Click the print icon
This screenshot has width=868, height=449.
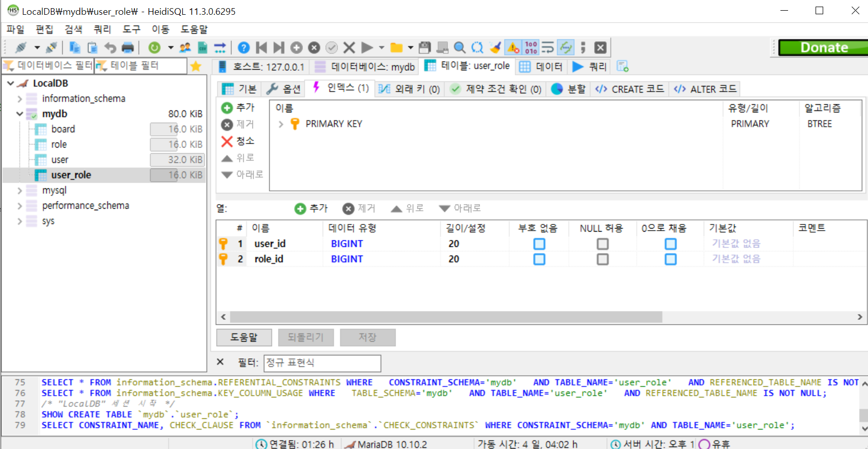coord(128,47)
